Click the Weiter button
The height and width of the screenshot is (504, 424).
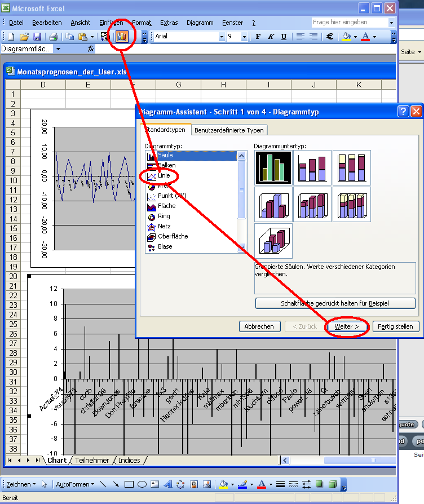(x=347, y=326)
